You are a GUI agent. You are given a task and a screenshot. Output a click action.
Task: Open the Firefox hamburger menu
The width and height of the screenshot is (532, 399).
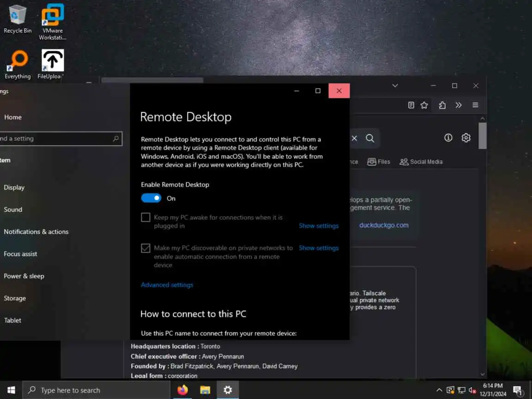[x=475, y=105]
